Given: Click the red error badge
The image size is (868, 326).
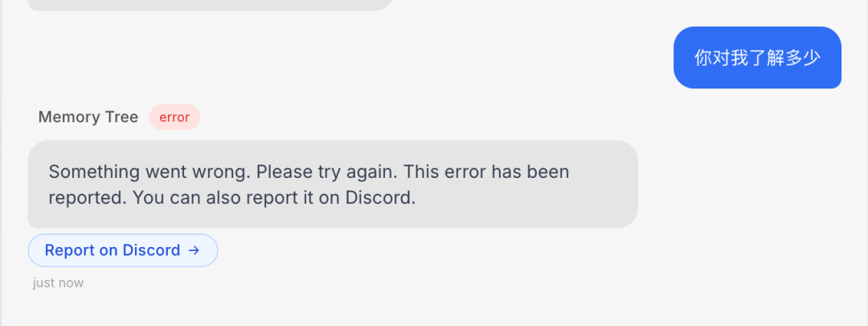Looking at the screenshot, I should [174, 117].
